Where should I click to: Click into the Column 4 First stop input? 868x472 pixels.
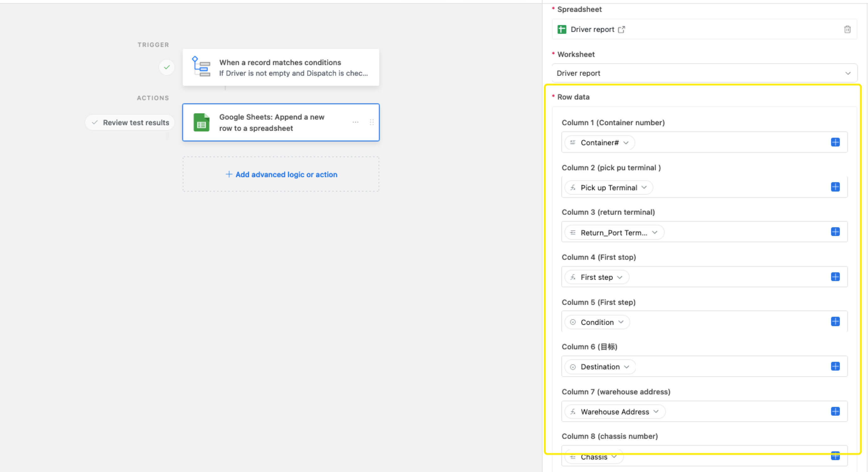704,277
